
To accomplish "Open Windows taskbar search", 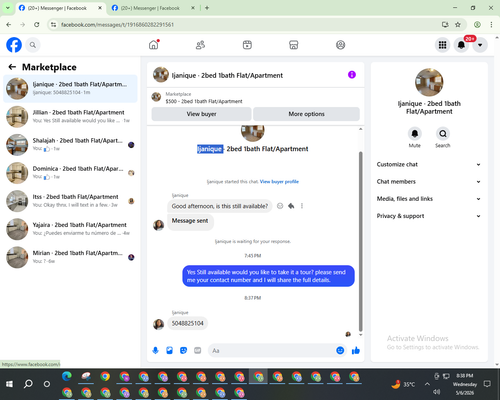I will [x=28, y=384].
